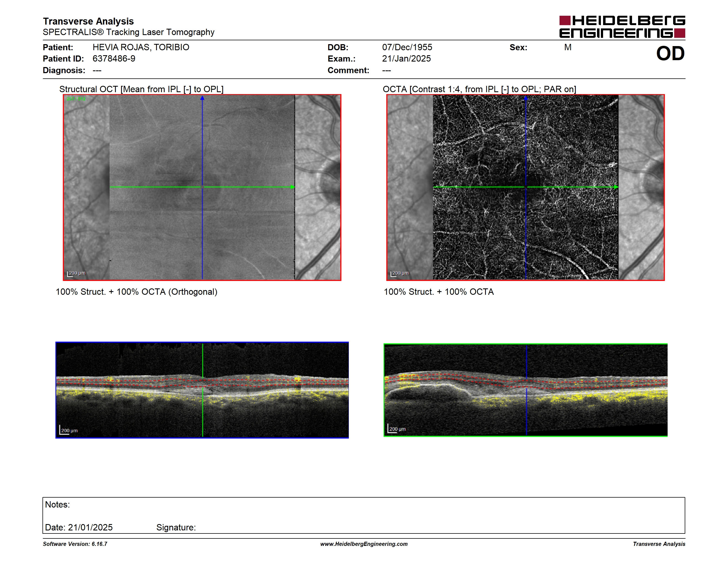The width and height of the screenshot is (728, 563).
Task: Click green arrowhead on structural OCT scan line
Action: [293, 187]
